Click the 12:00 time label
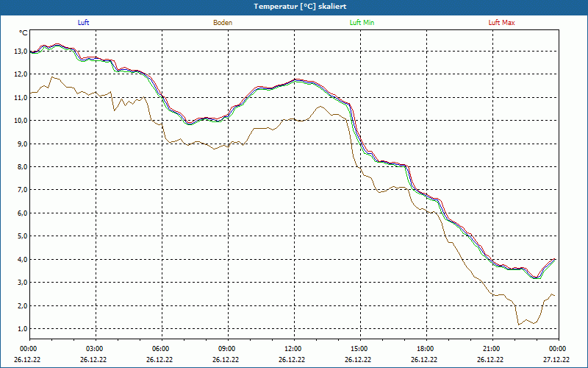 (292, 349)
